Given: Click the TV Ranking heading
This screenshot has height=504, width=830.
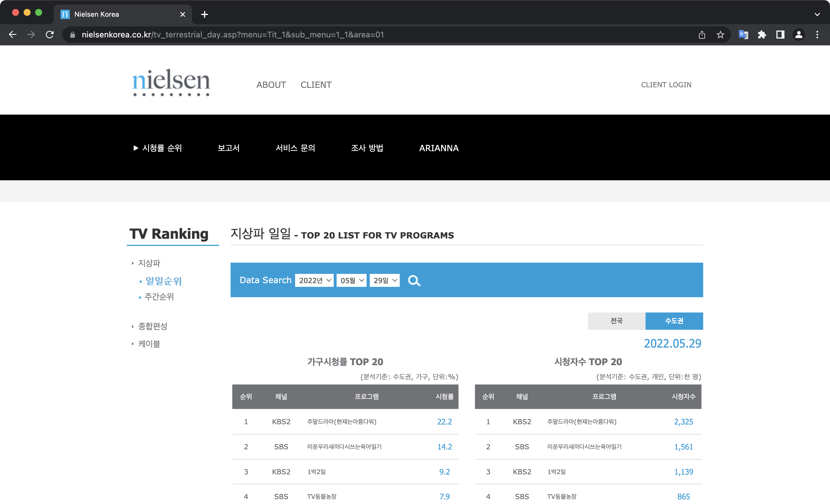Looking at the screenshot, I should (169, 234).
